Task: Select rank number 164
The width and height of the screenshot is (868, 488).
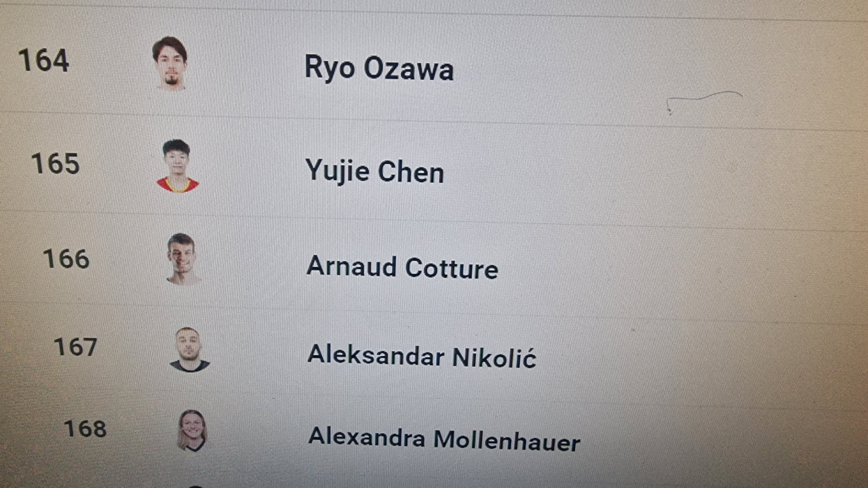Action: [x=43, y=60]
